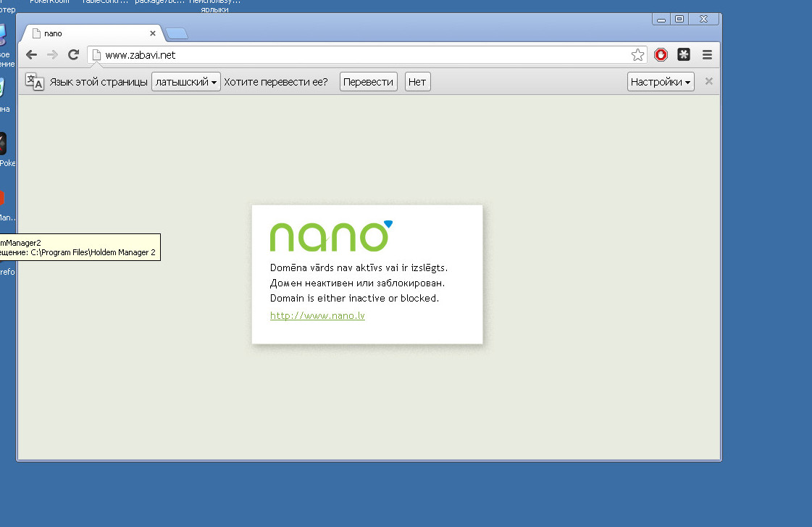Go back using the browser back arrow
Viewport: 812px width, 527px height.
coord(32,55)
